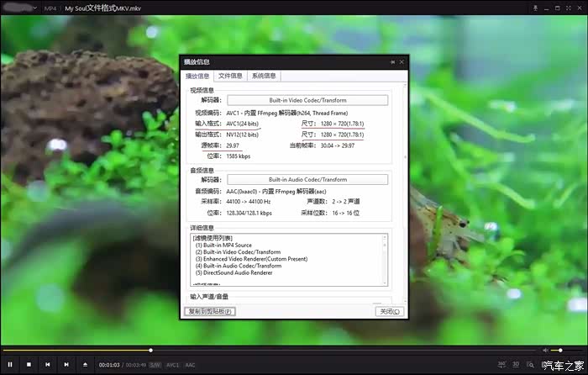Image resolution: width=588 pixels, height=375 pixels.
Task: Close the playback info dialog via X
Action: tap(402, 62)
